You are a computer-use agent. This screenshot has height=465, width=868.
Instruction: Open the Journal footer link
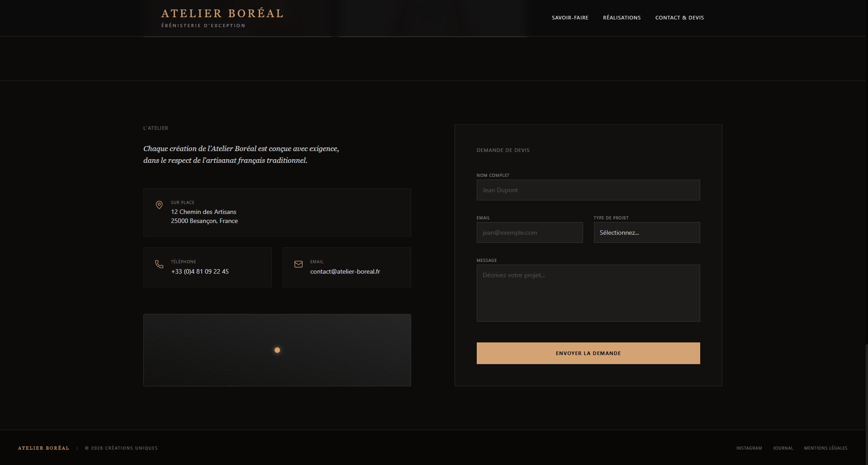pos(783,448)
